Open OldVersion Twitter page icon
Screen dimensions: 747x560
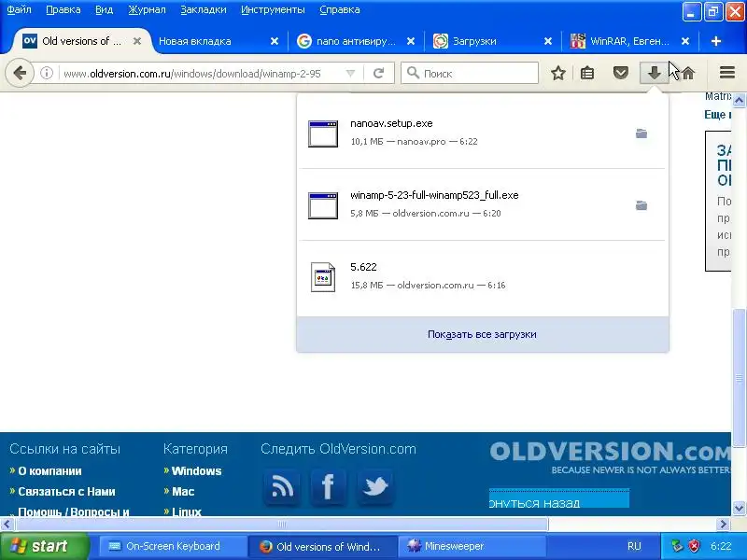(375, 487)
